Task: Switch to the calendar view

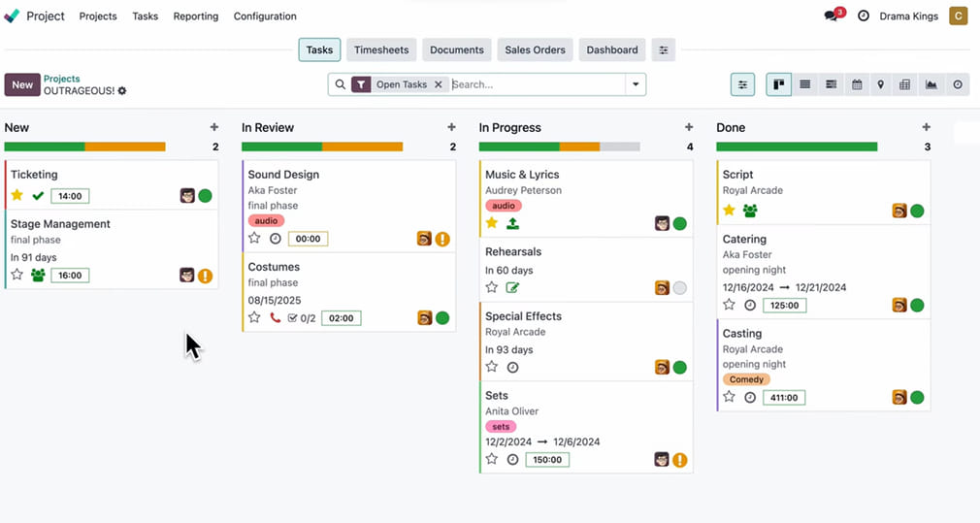Action: (x=857, y=85)
